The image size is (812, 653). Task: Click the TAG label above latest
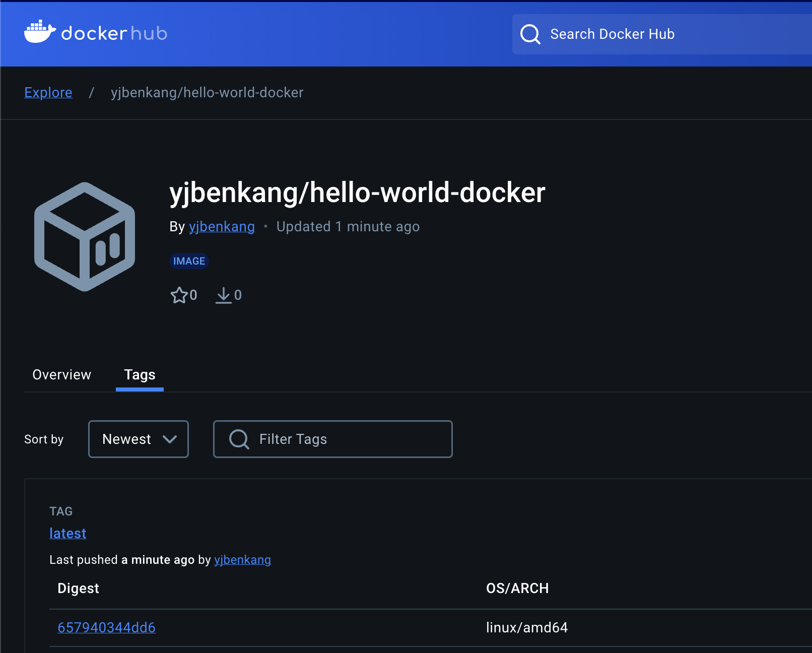[x=61, y=511]
